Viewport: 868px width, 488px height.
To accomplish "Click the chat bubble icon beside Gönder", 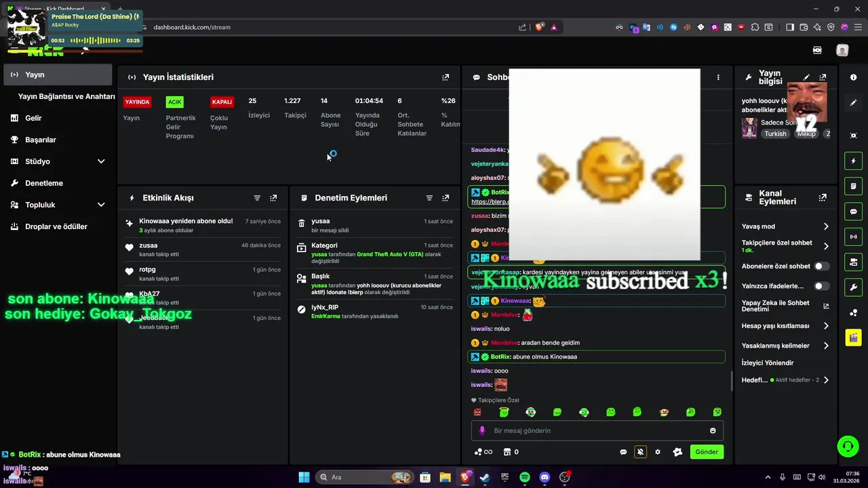I will coord(623,452).
